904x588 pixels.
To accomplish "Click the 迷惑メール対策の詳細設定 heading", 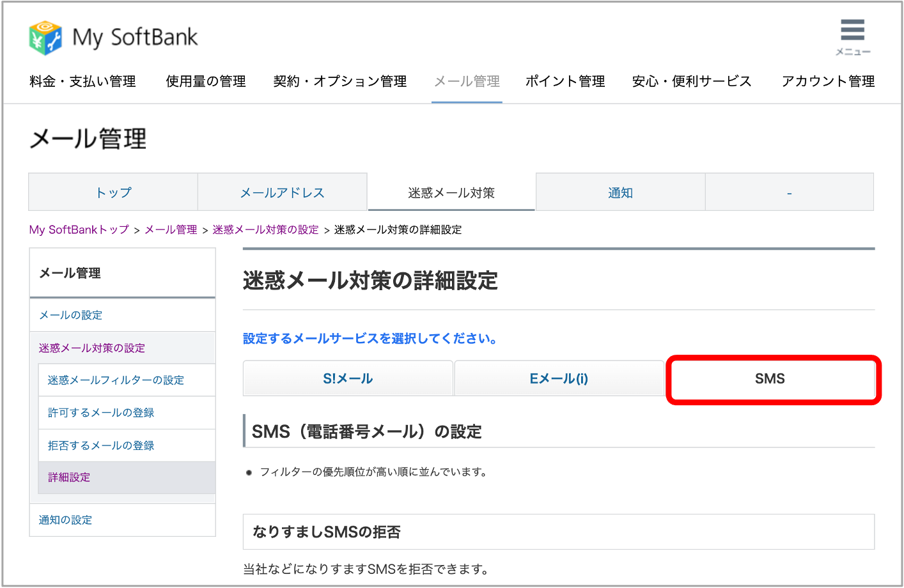I will [x=370, y=281].
